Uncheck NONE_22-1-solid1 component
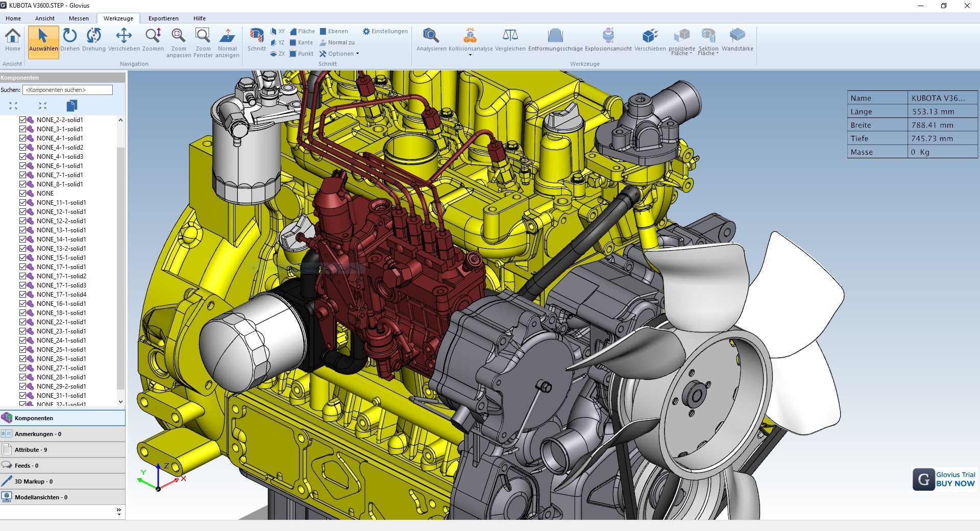980x531 pixels. point(22,322)
